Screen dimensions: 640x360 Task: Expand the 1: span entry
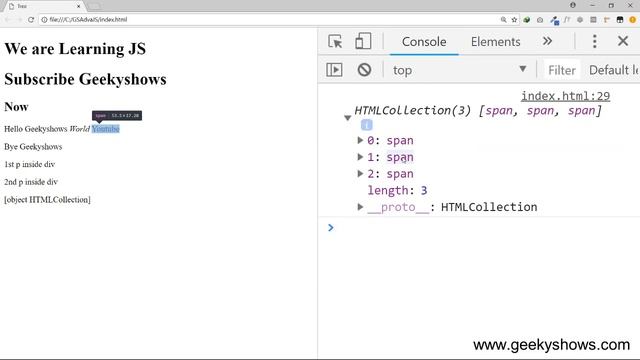coord(360,157)
